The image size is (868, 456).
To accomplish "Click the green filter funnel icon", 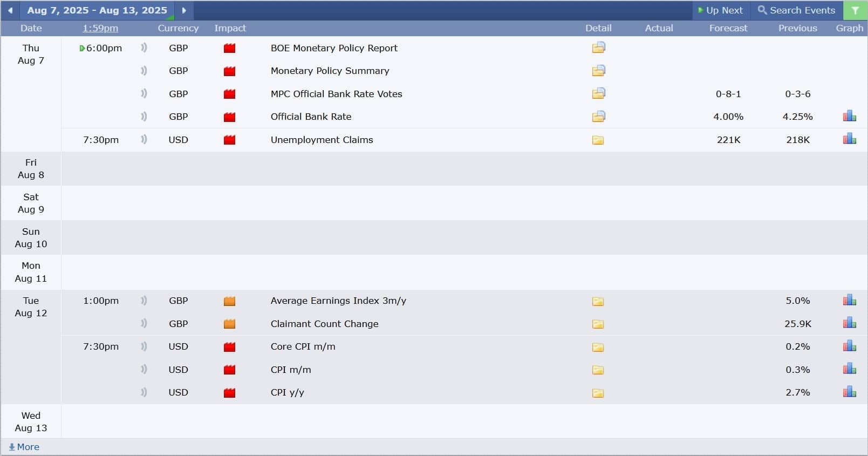I will pyautogui.click(x=855, y=10).
